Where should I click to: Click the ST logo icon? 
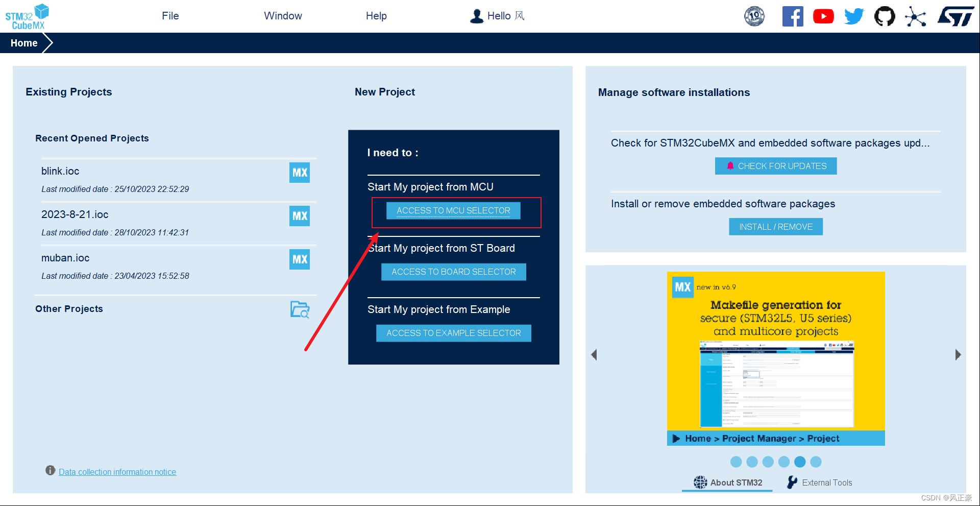tap(956, 16)
